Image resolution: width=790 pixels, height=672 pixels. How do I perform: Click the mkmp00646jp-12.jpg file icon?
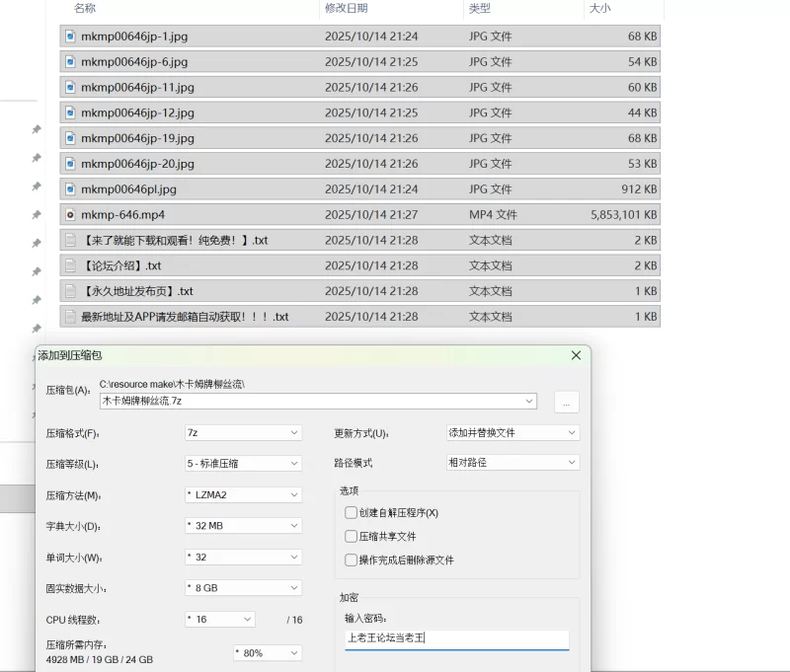(x=70, y=112)
